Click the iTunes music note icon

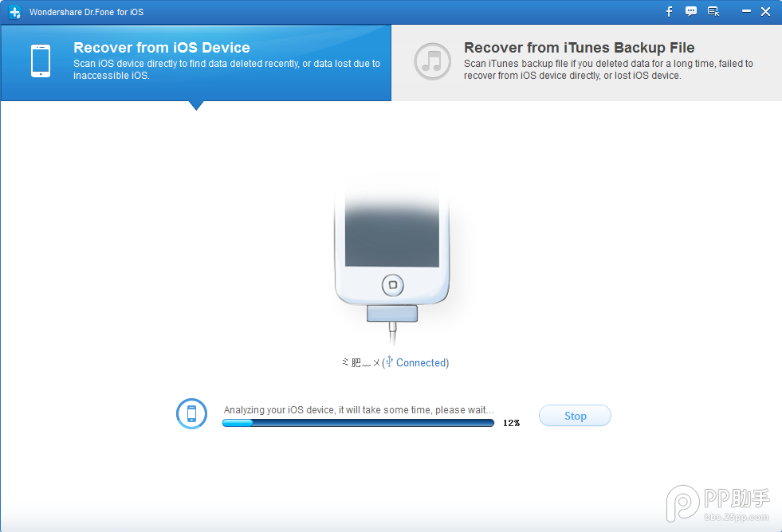coord(432,61)
